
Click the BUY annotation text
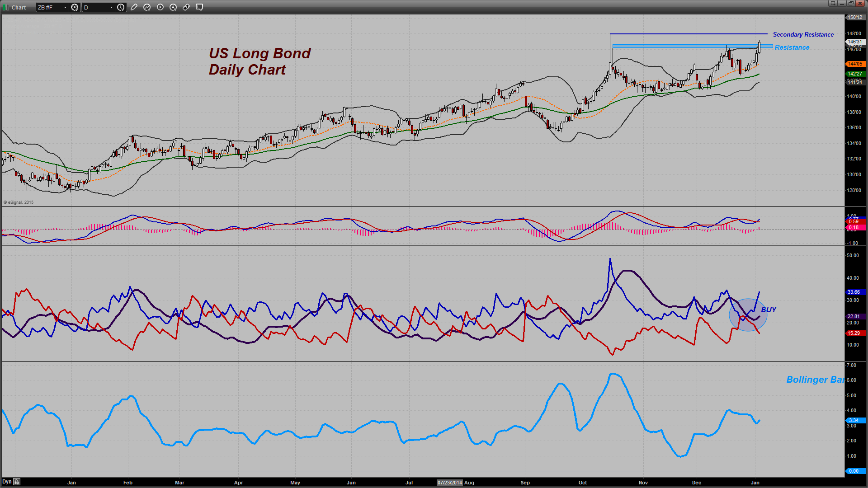768,310
